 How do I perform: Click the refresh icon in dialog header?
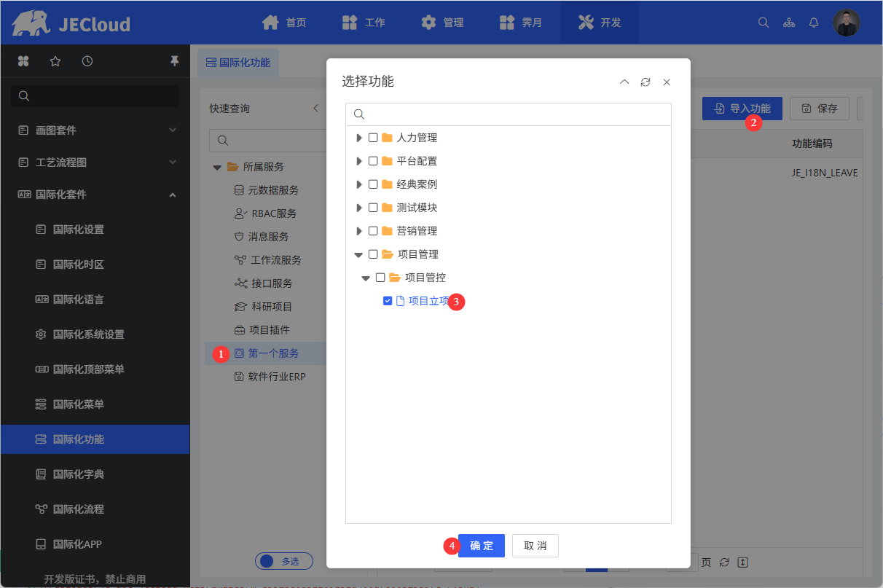click(645, 82)
